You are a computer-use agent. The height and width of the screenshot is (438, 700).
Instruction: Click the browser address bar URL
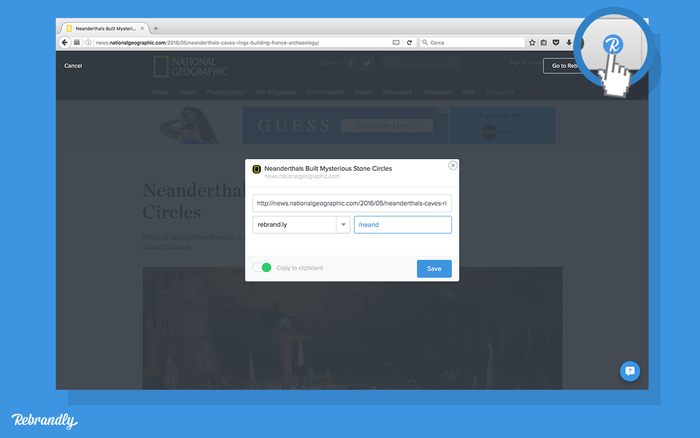pyautogui.click(x=208, y=42)
